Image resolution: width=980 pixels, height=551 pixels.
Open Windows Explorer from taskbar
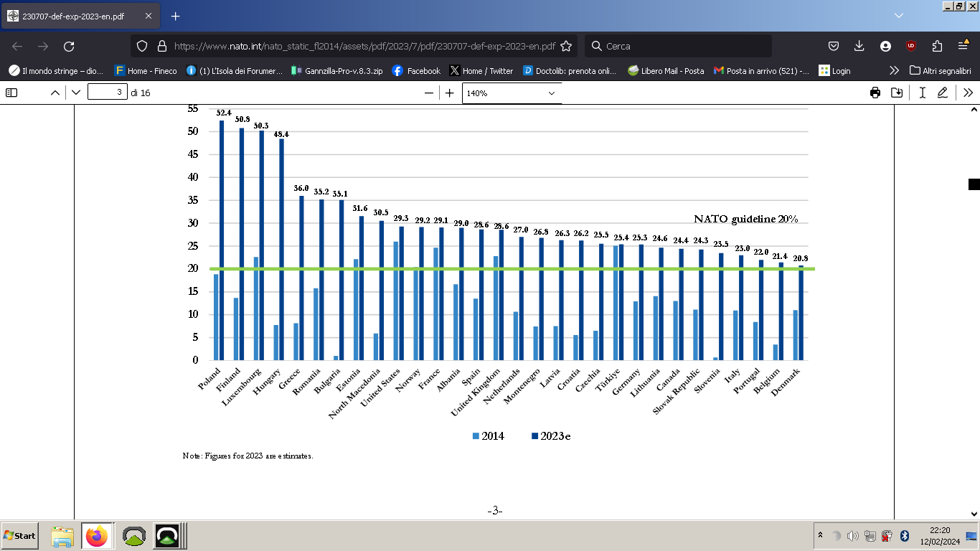point(62,536)
